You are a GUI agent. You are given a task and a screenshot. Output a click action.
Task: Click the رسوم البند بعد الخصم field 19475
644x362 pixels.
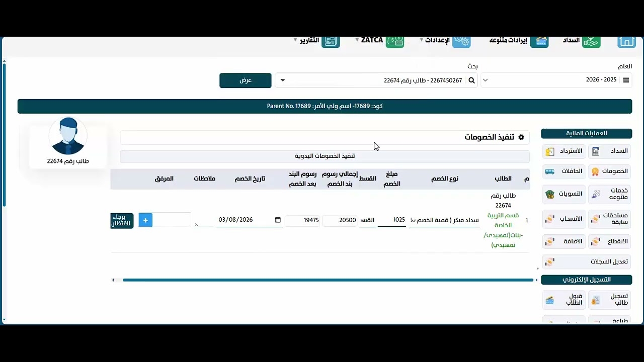pyautogui.click(x=302, y=220)
